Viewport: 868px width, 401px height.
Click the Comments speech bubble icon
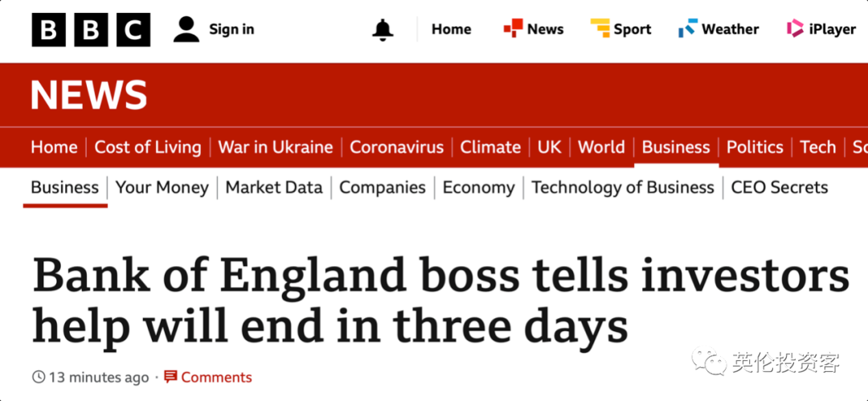(170, 377)
